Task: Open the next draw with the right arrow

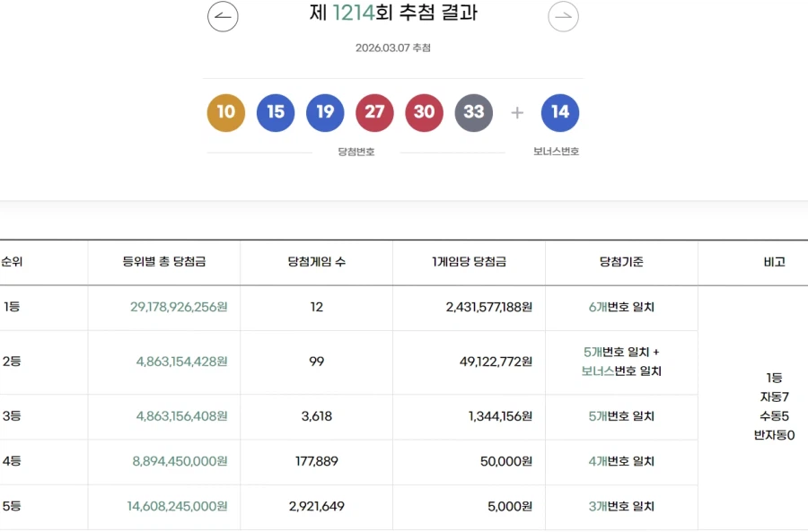Action: (563, 16)
